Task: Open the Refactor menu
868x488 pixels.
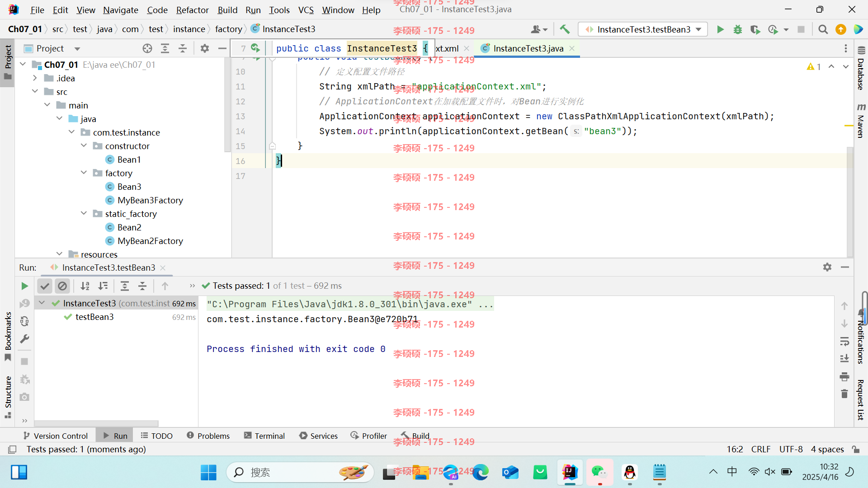Action: [x=192, y=10]
